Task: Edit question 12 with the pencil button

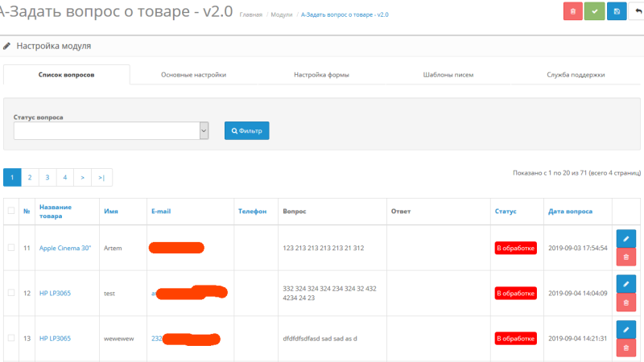Action: (626, 284)
